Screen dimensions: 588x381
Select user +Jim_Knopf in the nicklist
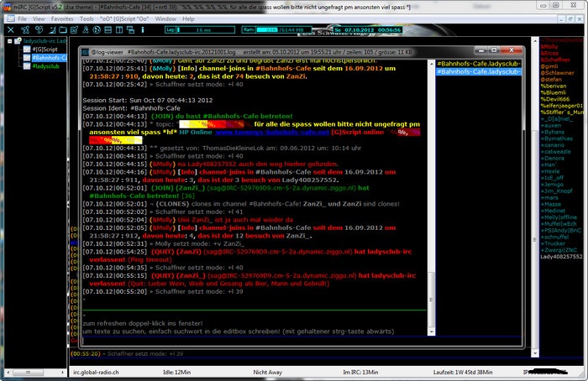[x=556, y=191]
